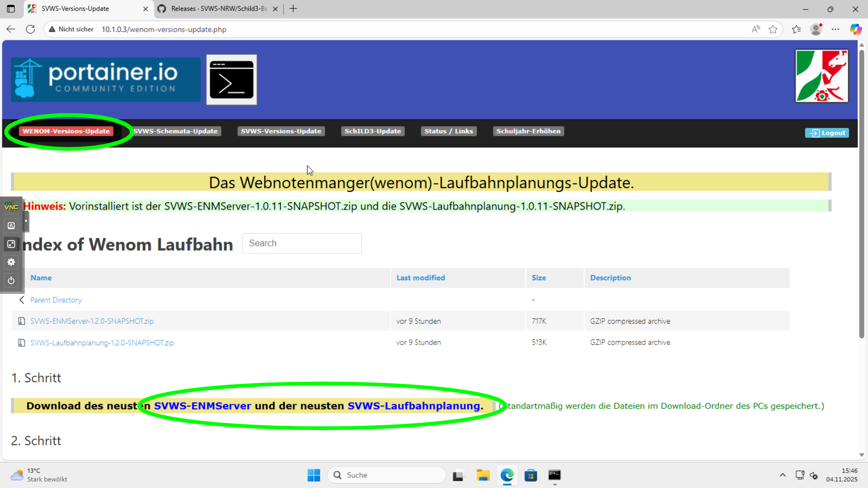
Task: Switch to the WENOM-Versions-Update tab
Action: (x=66, y=131)
